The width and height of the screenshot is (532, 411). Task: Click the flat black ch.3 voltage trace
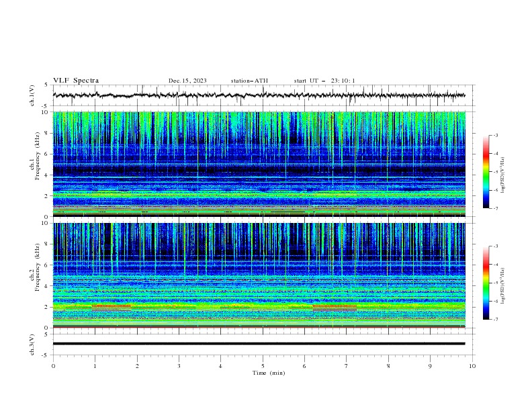tap(259, 344)
